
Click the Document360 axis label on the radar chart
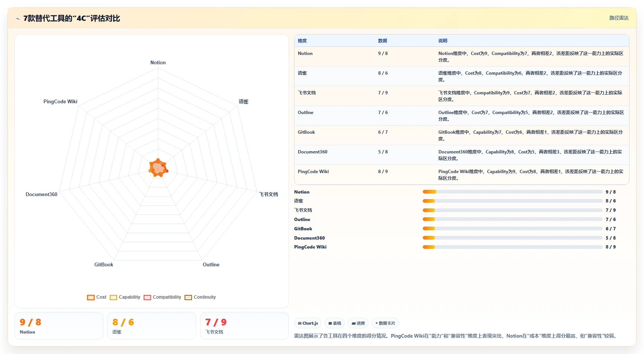[41, 194]
